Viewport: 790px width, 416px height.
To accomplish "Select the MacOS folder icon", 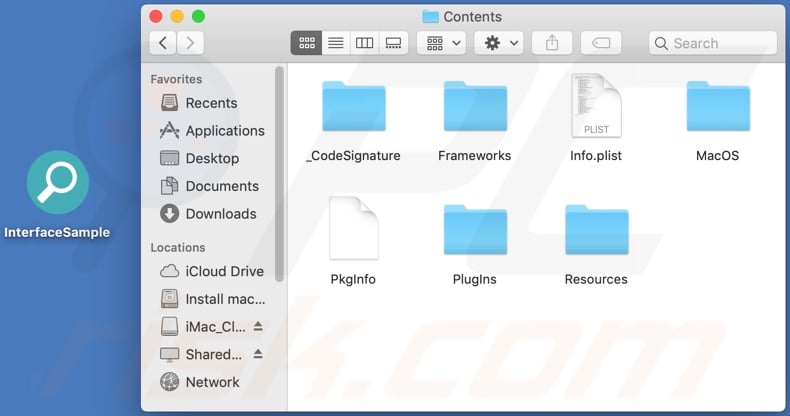I will [x=718, y=106].
